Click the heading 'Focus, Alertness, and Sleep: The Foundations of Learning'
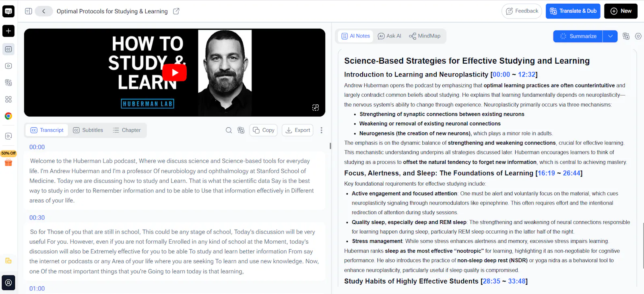This screenshot has height=294, width=644. 439,173
